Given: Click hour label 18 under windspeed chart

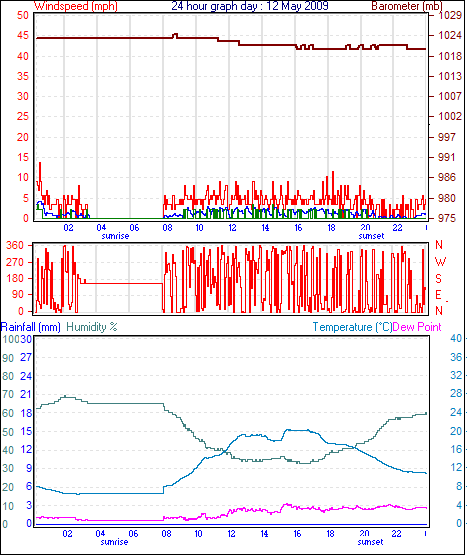Looking at the screenshot, I should coord(331,227).
